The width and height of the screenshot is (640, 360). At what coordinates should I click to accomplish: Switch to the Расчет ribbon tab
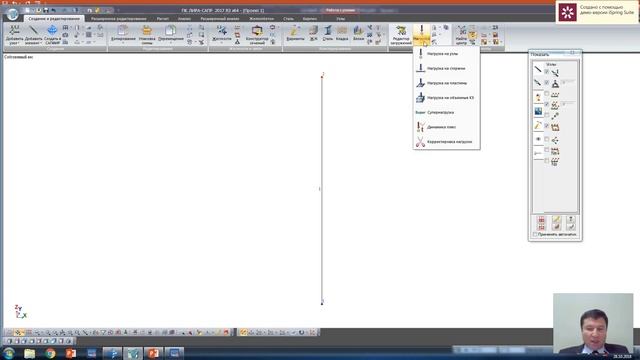pyautogui.click(x=162, y=19)
